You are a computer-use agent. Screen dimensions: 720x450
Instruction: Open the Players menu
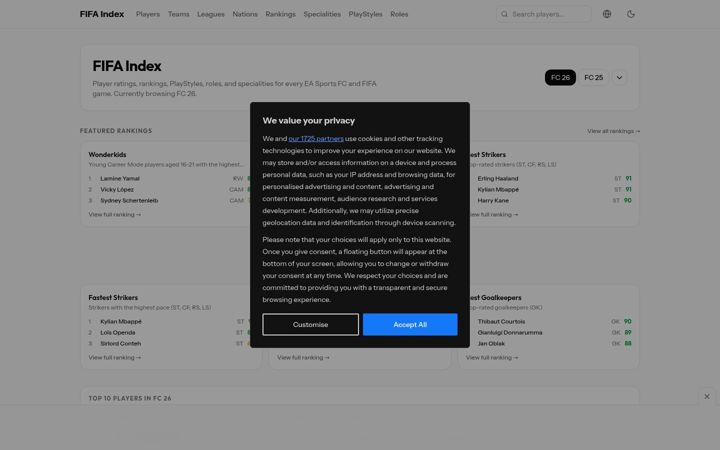148,14
